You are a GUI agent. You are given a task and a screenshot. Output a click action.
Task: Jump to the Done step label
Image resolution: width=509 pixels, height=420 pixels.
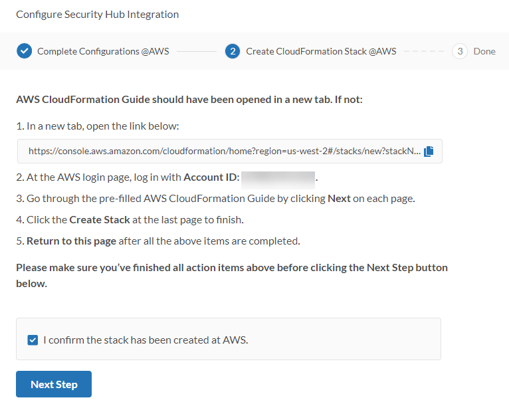coord(484,51)
